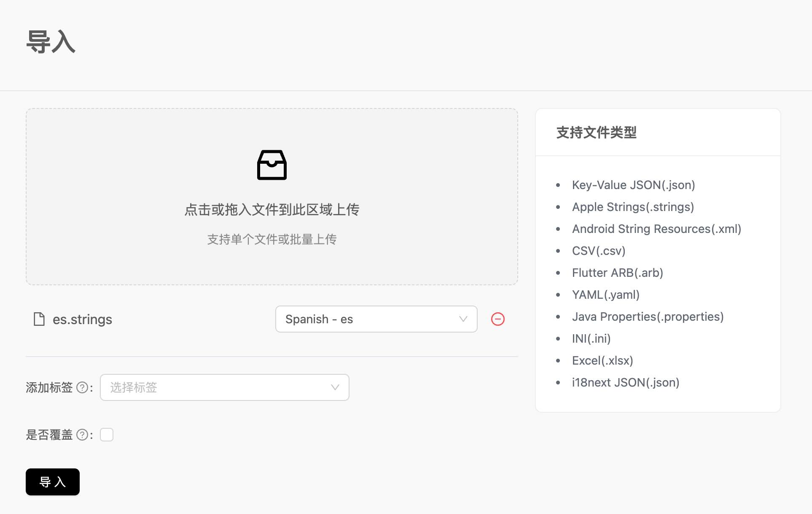Remove es.strings using the red minus icon
This screenshot has height=514, width=812.
(x=498, y=319)
